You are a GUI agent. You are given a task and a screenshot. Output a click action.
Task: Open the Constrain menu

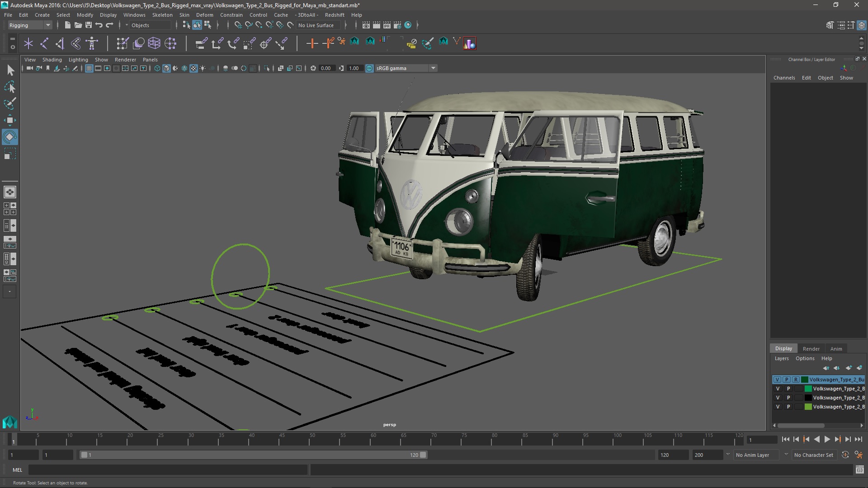[231, 15]
